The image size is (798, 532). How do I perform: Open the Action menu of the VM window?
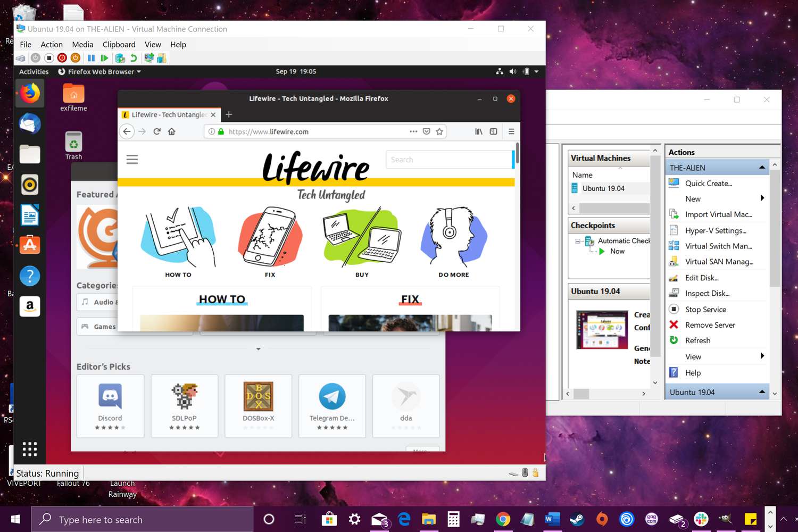tap(52, 44)
